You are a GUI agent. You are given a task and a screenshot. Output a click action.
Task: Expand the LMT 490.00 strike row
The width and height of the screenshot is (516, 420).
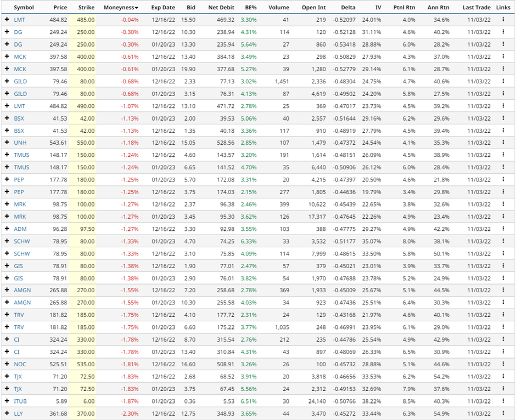(x=7, y=105)
